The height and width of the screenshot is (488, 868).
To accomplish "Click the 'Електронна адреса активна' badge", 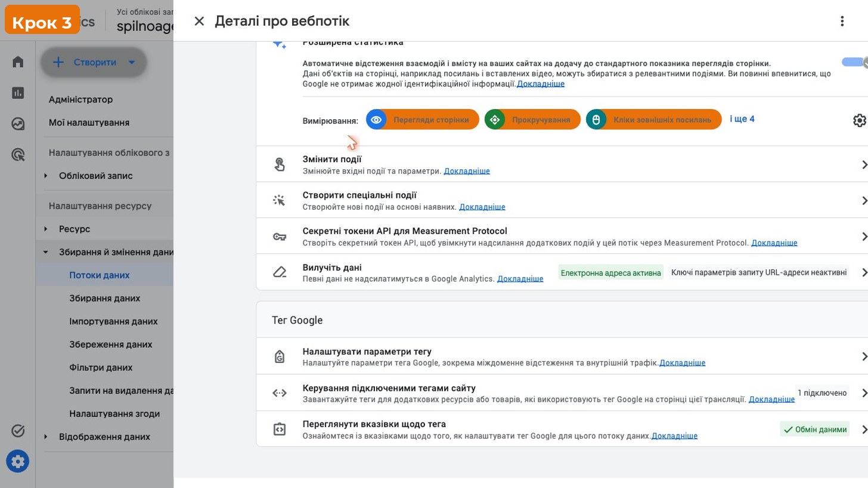I will pos(610,272).
